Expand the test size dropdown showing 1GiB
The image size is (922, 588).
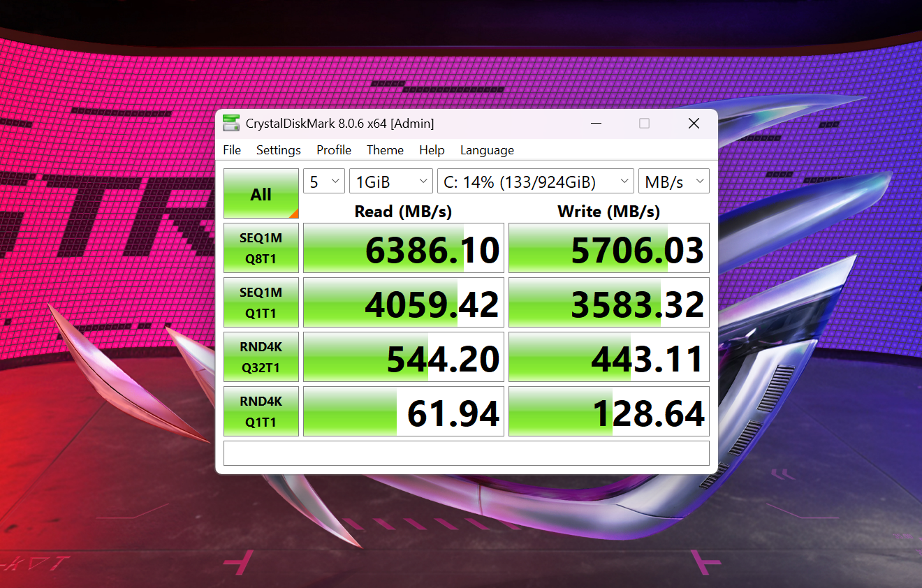click(x=391, y=182)
